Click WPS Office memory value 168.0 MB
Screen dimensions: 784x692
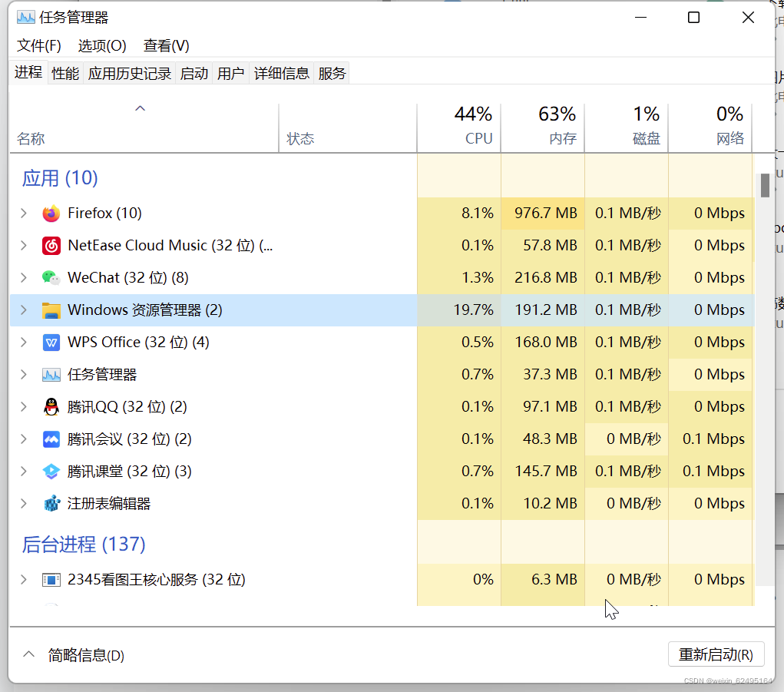point(546,343)
